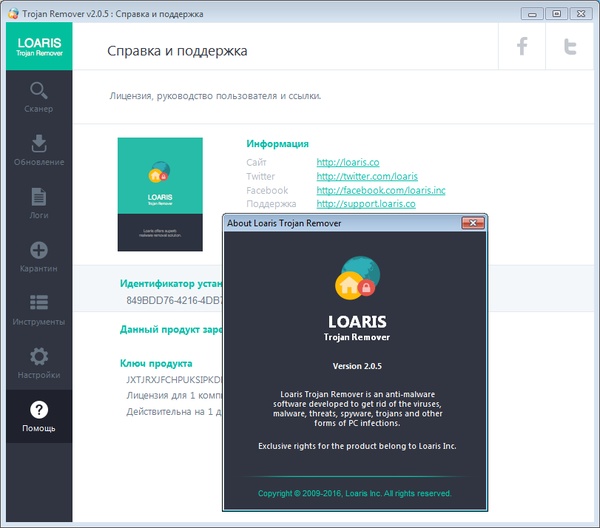Click the Copyright 2009-2016 Loaris Inc. line
Image resolution: width=600 pixels, height=528 pixels.
[355, 493]
